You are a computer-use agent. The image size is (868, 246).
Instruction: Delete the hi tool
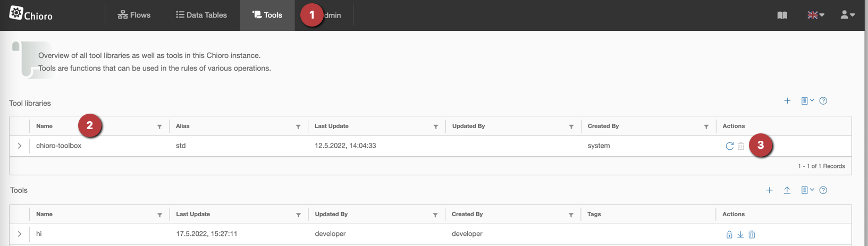click(x=752, y=234)
